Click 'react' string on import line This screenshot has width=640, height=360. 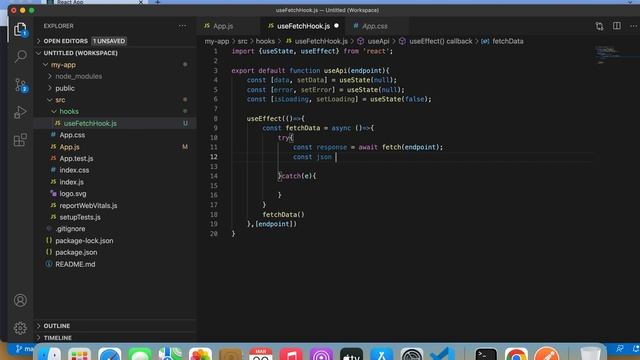click(376, 51)
